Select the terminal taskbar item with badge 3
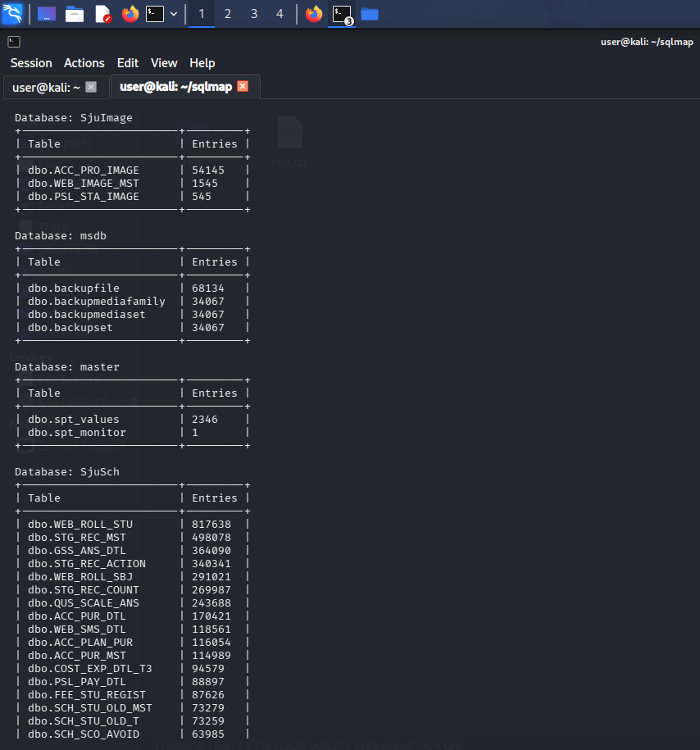This screenshot has width=700, height=750. pos(342,15)
